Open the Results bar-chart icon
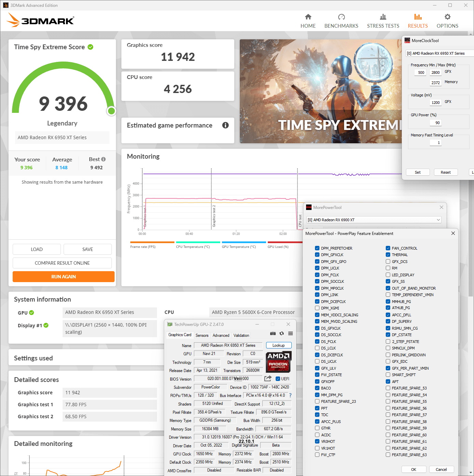 (x=418, y=17)
